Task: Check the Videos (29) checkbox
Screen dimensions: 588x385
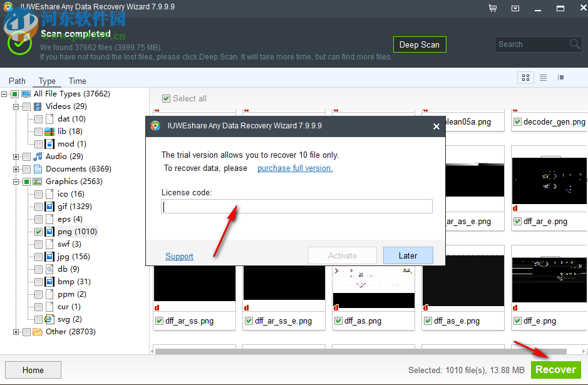Action: [27, 106]
